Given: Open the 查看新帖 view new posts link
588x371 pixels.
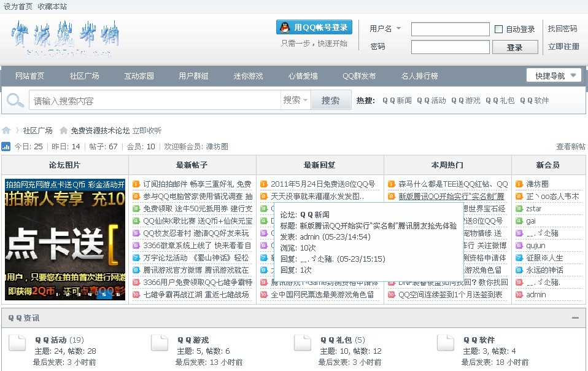Looking at the screenshot, I should tap(570, 147).
